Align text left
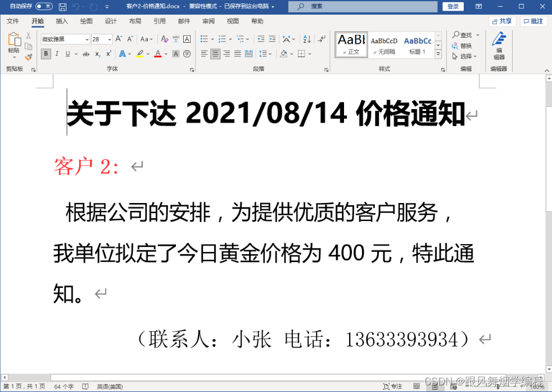Screen dimensions: 552x392 click(204, 54)
